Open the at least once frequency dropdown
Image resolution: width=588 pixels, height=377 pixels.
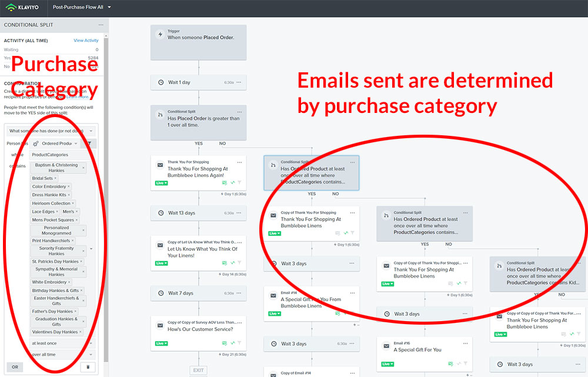[x=62, y=343]
